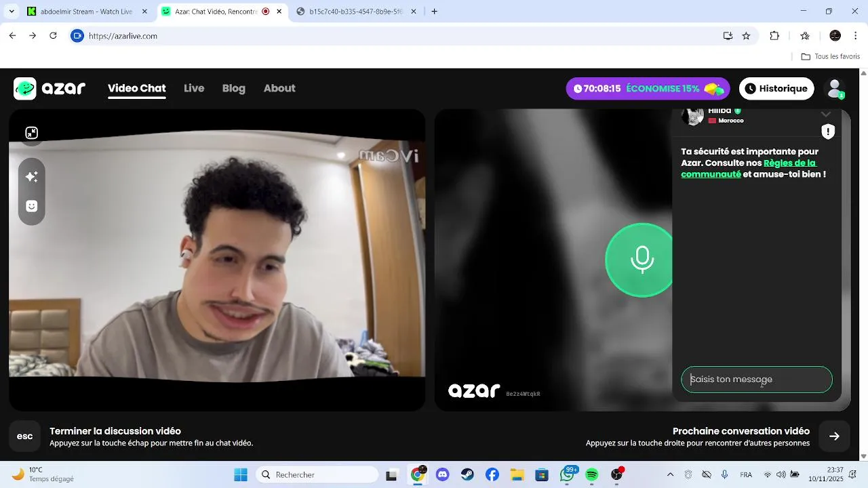
Task: Open the About page
Action: click(x=279, y=88)
